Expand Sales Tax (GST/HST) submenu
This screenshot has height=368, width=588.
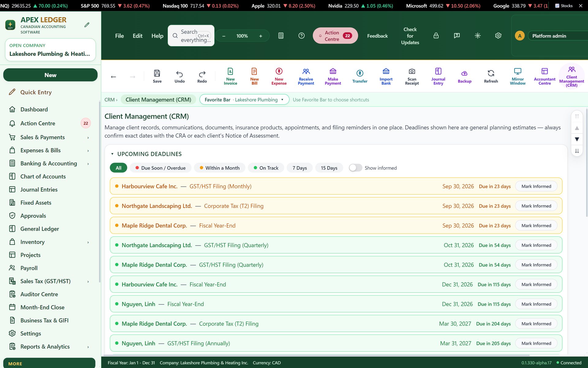[x=88, y=282]
